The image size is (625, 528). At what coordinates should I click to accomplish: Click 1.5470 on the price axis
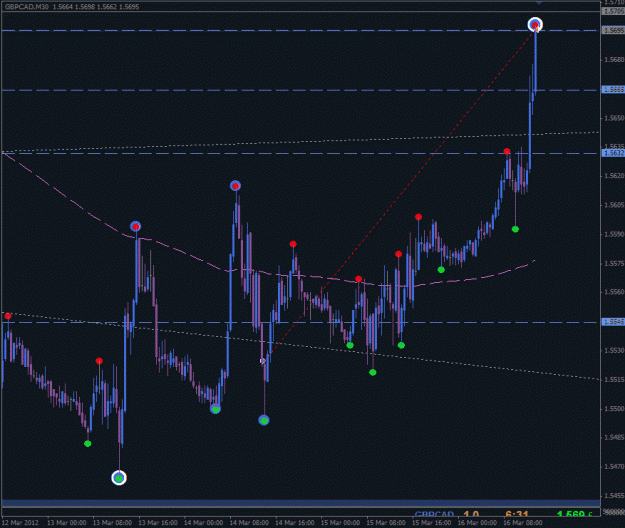point(614,466)
